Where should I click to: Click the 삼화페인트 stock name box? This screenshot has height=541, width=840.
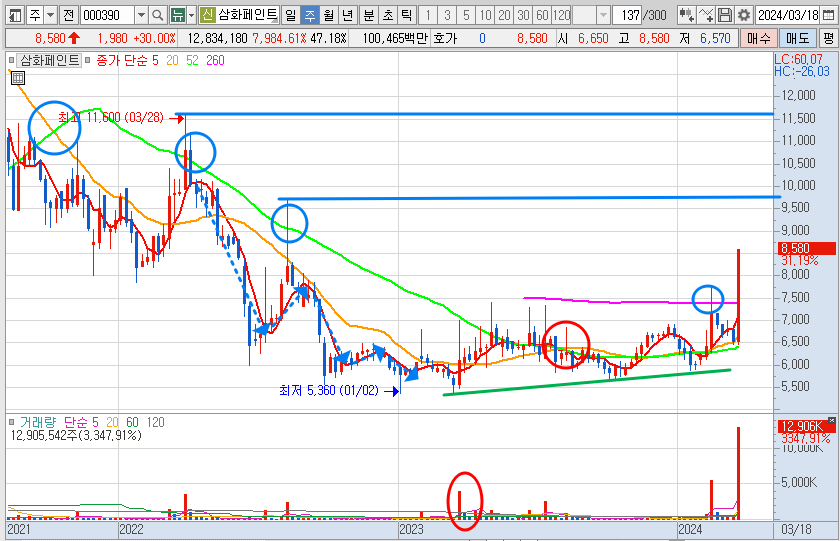point(248,15)
